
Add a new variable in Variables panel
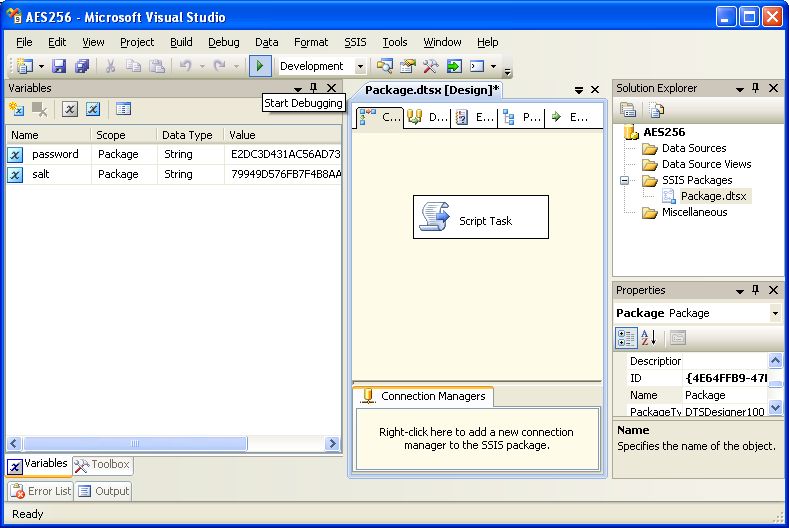tap(16, 109)
